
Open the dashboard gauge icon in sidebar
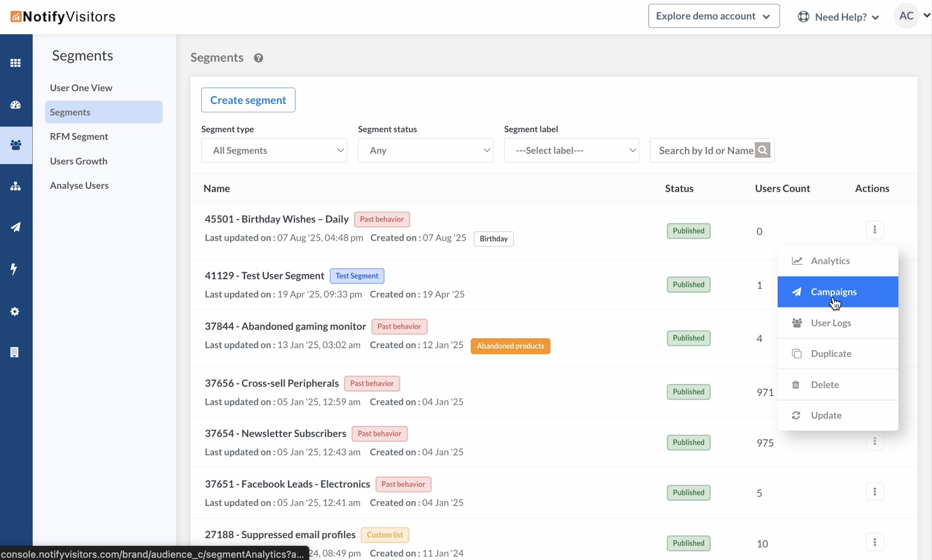16,105
